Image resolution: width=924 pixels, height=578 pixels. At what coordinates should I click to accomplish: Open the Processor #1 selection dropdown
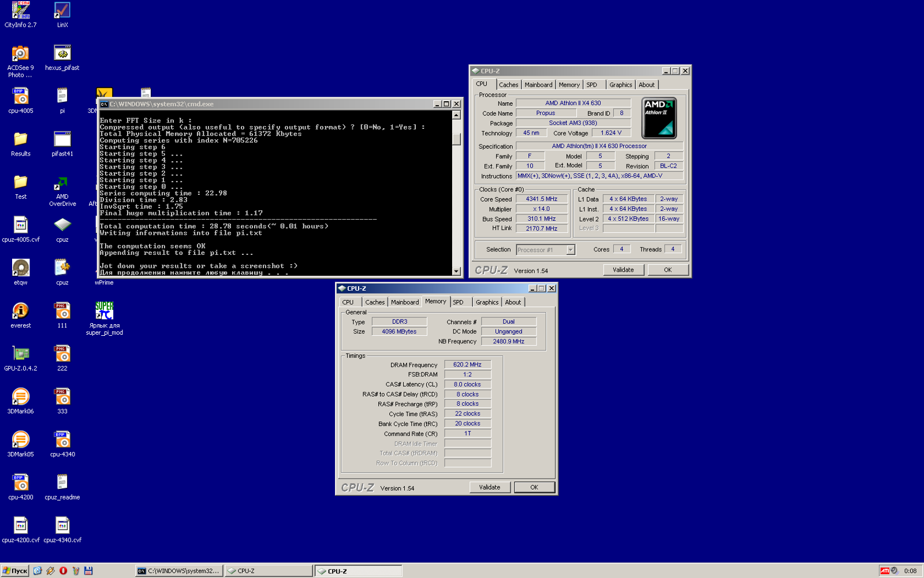click(x=571, y=250)
